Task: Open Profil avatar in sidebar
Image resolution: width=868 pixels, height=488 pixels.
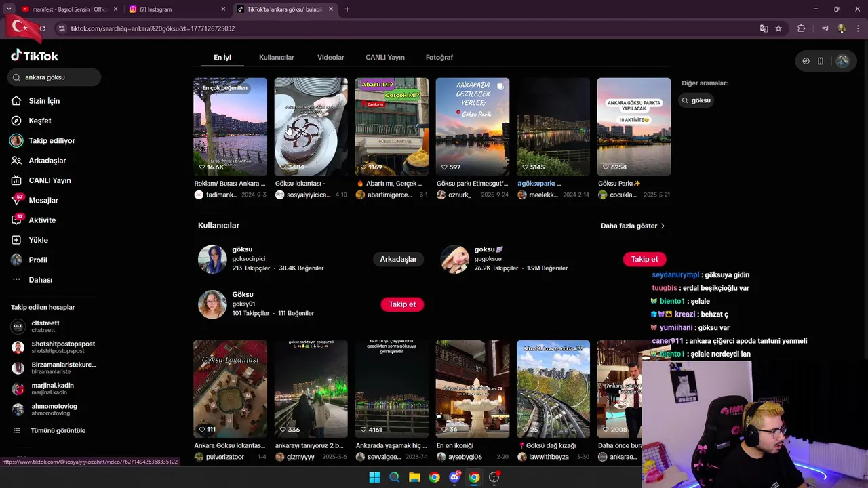Action: (16, 260)
